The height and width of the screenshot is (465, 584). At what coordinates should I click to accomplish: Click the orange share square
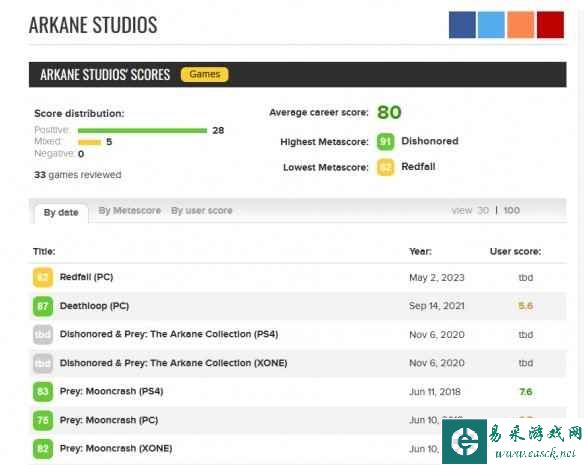click(x=521, y=25)
